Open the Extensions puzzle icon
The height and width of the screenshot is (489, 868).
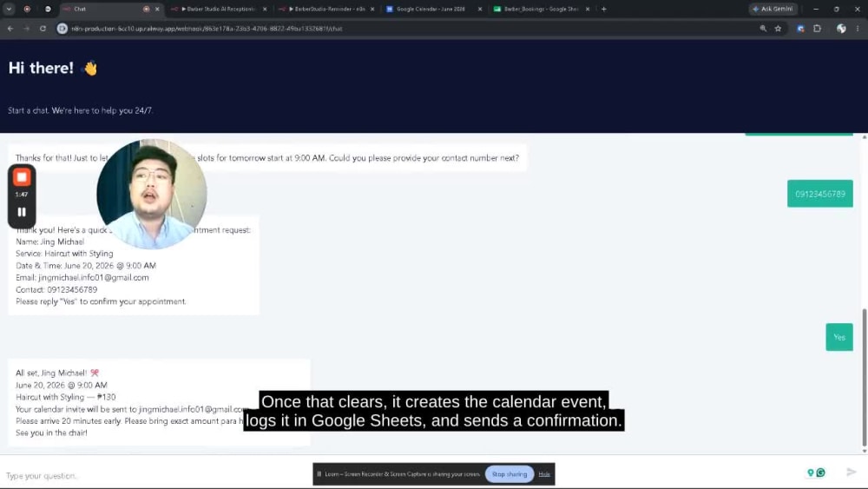(817, 29)
